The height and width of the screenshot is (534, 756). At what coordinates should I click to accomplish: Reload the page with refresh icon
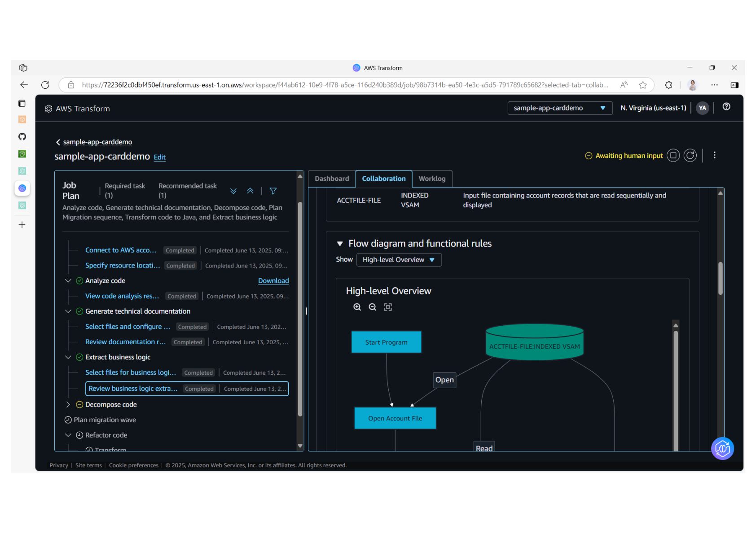coord(45,85)
